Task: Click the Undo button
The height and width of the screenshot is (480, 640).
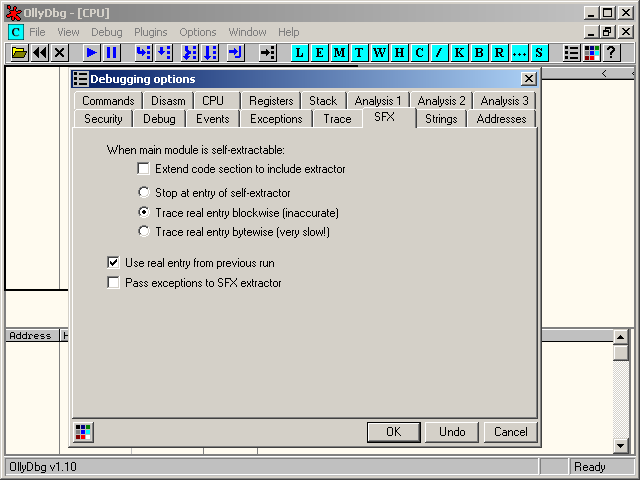Action: (x=452, y=432)
